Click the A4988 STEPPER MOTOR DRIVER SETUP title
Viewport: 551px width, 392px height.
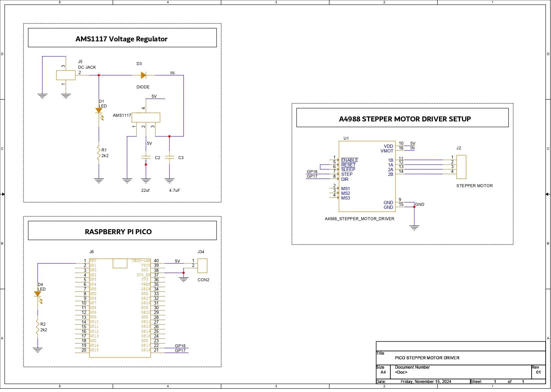pyautogui.click(x=405, y=119)
